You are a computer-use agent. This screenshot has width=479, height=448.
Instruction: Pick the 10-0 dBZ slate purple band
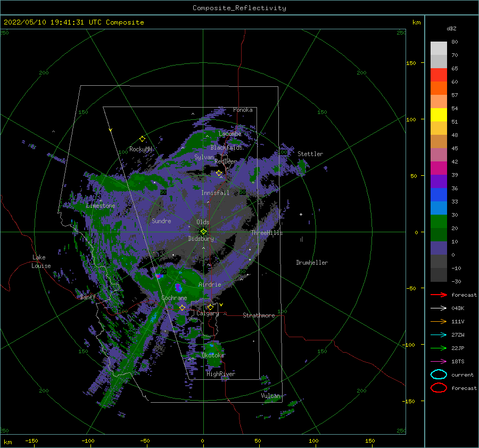(439, 248)
